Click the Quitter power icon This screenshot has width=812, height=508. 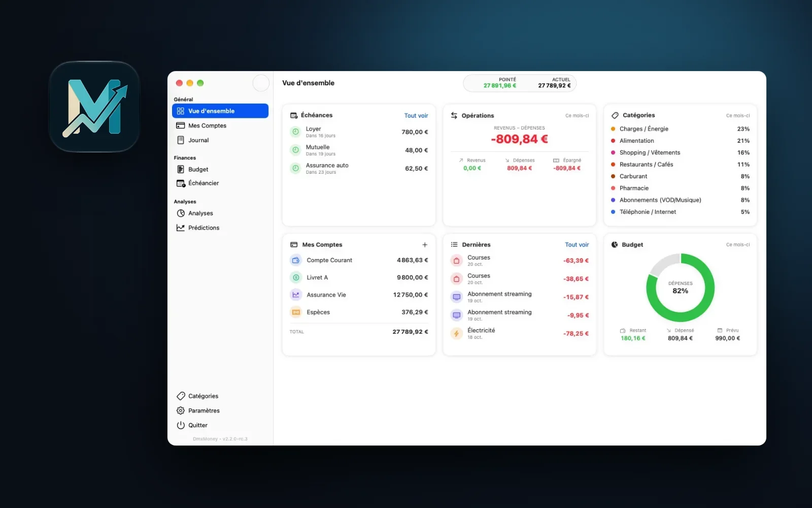click(x=181, y=425)
